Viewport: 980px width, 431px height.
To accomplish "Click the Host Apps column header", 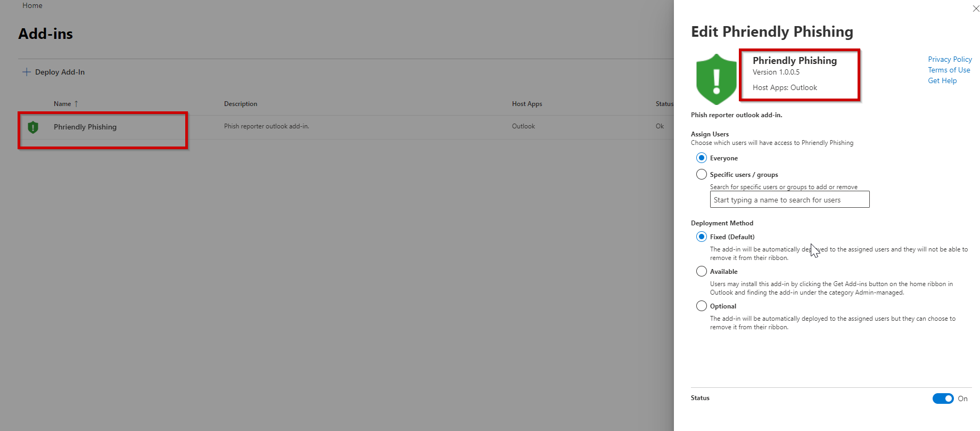I will coord(527,104).
